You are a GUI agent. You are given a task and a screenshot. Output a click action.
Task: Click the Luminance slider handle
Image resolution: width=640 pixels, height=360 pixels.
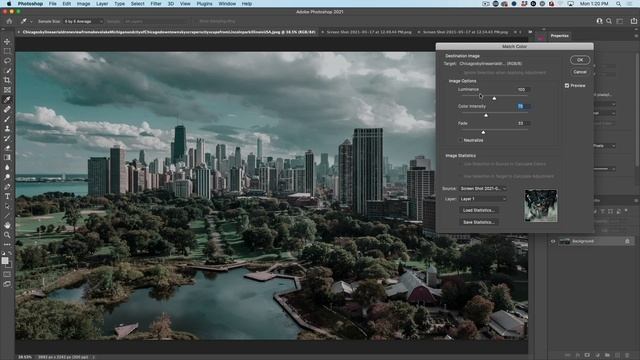494,98
